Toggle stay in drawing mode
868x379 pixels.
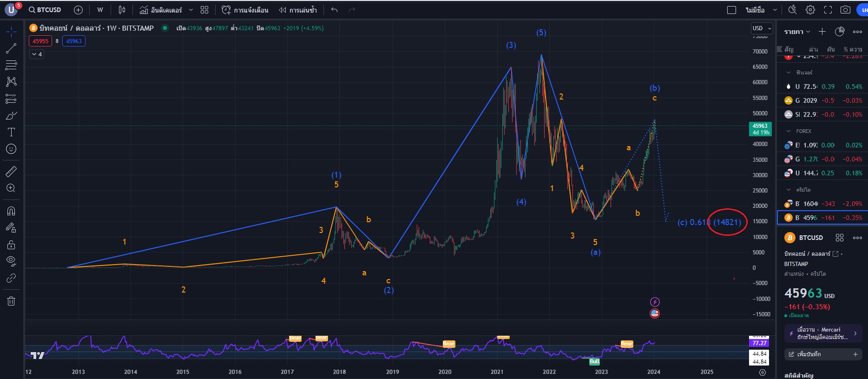pos(11,228)
